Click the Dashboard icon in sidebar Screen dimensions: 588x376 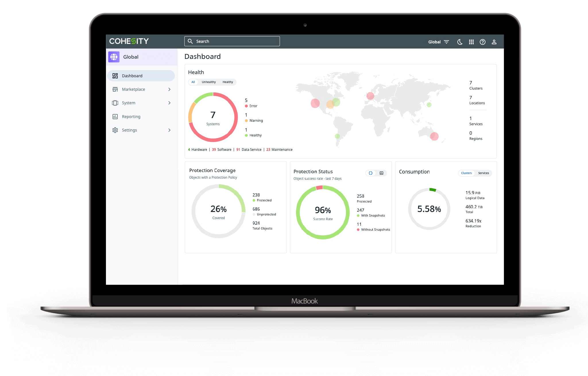[x=115, y=76]
